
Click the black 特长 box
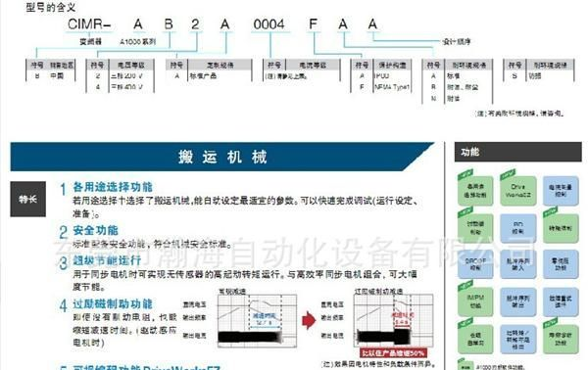pos(28,200)
